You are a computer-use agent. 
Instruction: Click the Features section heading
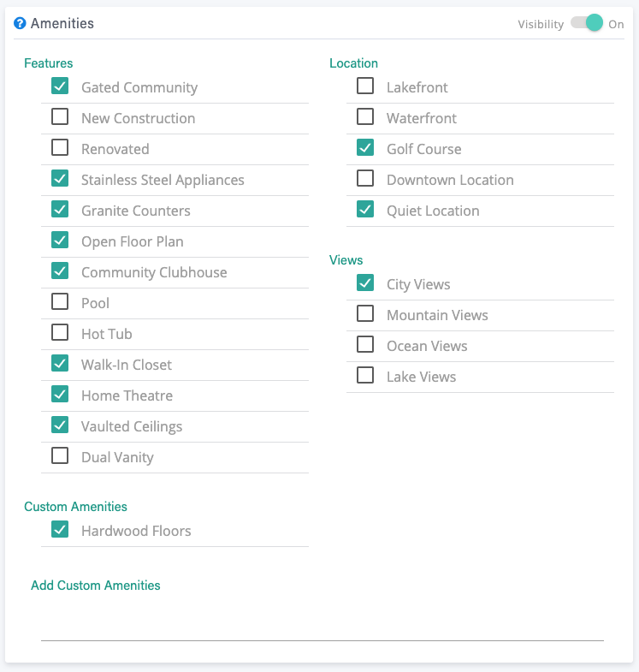pos(49,63)
